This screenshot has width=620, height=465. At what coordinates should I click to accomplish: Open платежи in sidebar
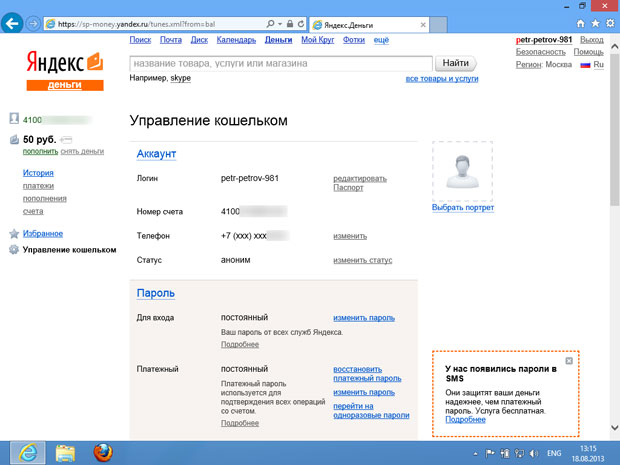(38, 186)
